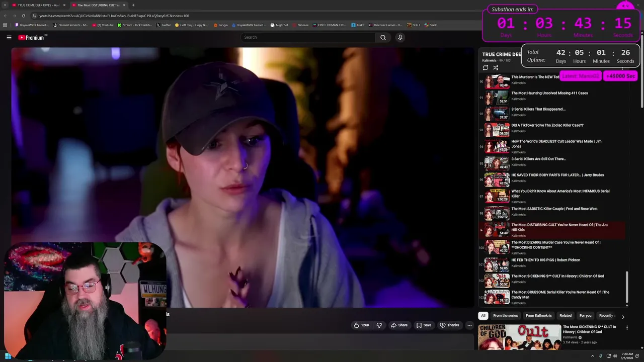Toggle playlist shuffle button
Viewport: 644px width, 362px height.
click(x=496, y=68)
